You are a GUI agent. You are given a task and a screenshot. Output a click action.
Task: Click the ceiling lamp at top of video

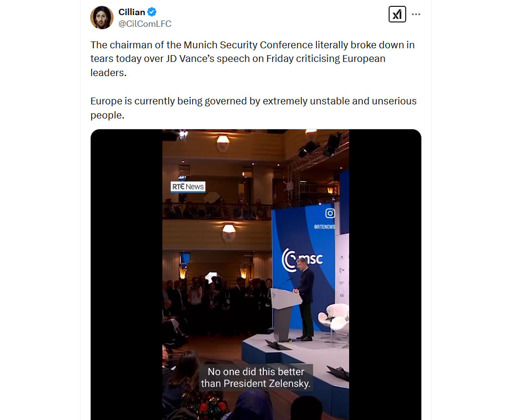pyautogui.click(x=223, y=143)
